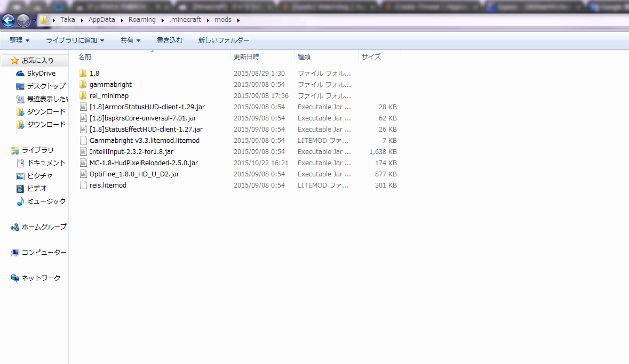Click file name OptiFine_1.8.0_HD_U_D2.jar
This screenshot has width=629, height=364.
[x=134, y=174]
